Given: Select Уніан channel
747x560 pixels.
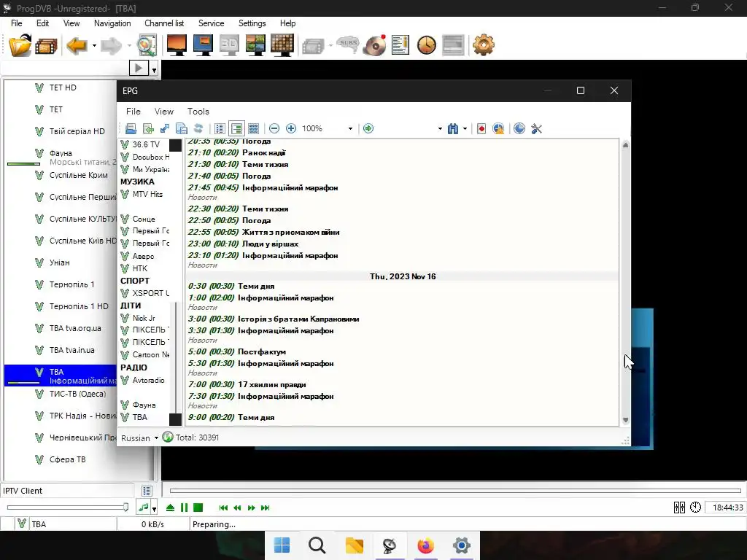Looking at the screenshot, I should [61, 262].
